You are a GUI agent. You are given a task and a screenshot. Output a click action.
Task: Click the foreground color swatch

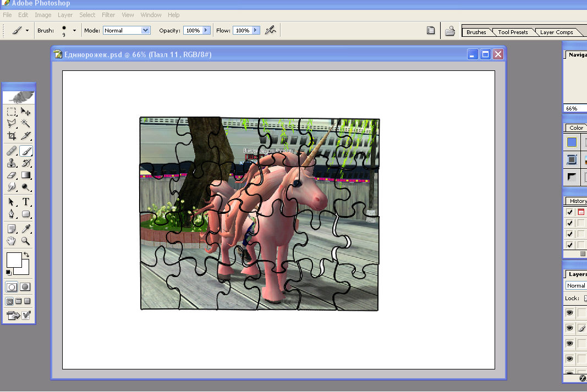(x=14, y=260)
